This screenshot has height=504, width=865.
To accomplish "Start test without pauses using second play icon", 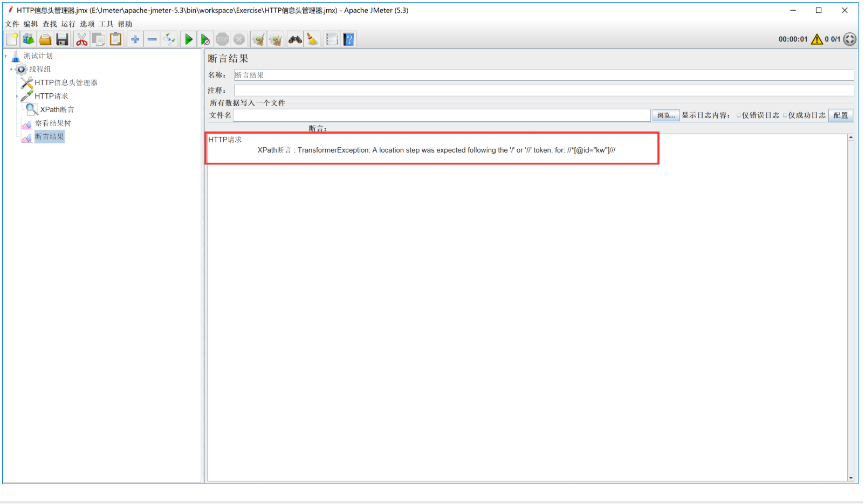I will click(205, 39).
